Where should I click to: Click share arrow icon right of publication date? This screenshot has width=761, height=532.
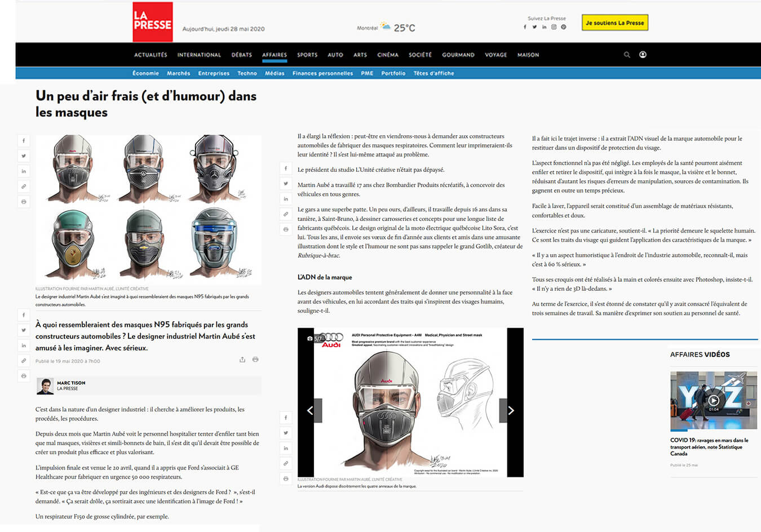coord(242,360)
